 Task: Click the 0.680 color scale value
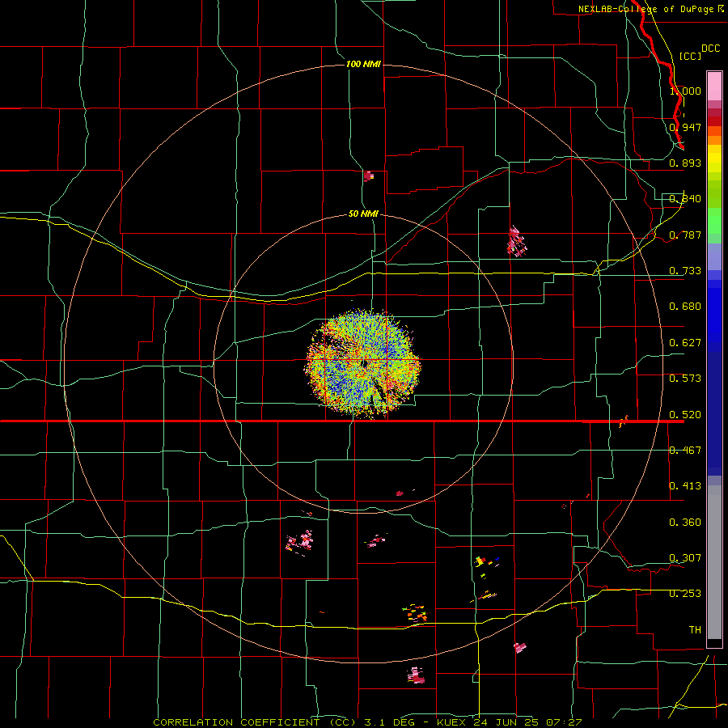click(685, 307)
